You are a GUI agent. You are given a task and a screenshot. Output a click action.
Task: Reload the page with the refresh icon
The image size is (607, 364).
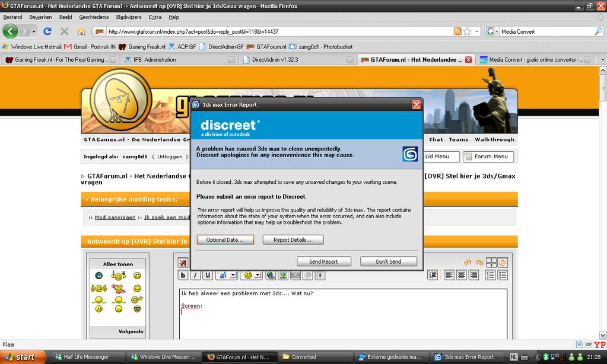point(47,31)
